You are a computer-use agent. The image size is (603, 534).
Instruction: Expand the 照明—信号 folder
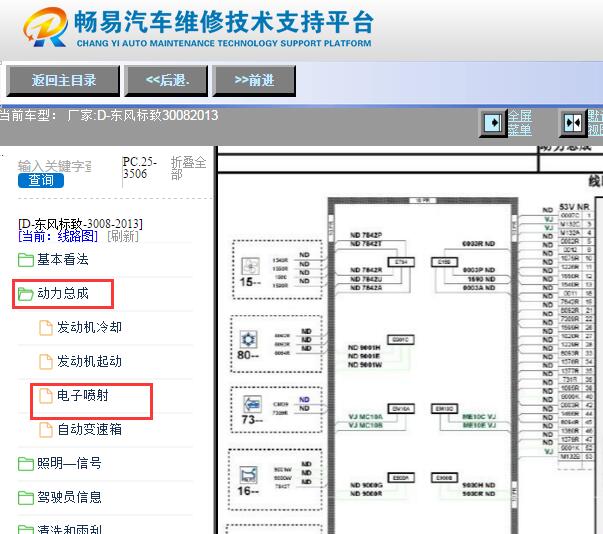tap(69, 463)
